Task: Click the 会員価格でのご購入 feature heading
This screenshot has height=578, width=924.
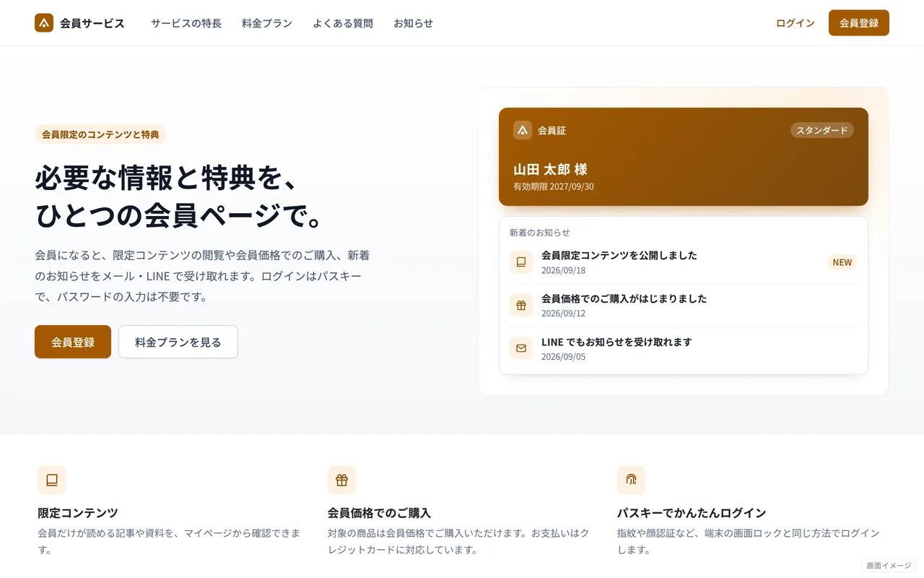Action: [379, 513]
